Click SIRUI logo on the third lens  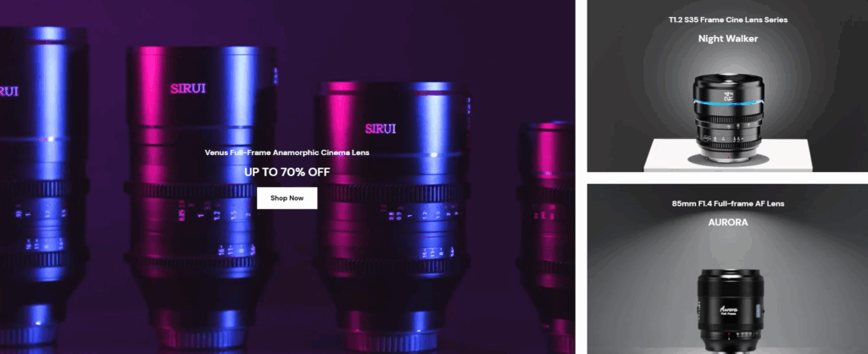(381, 129)
